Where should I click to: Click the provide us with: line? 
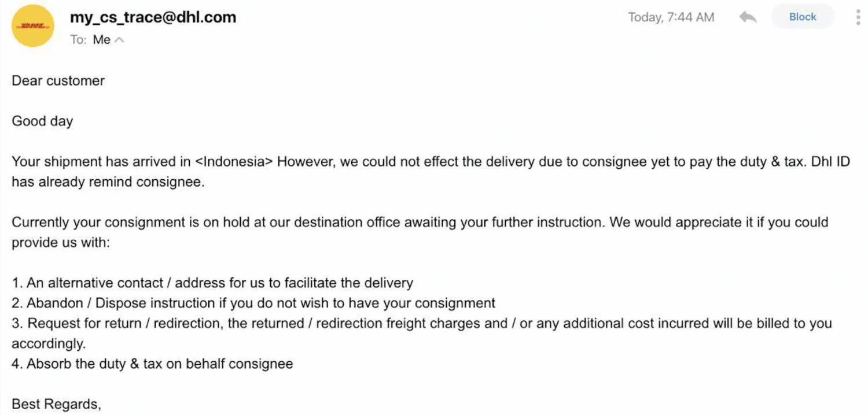(x=61, y=243)
